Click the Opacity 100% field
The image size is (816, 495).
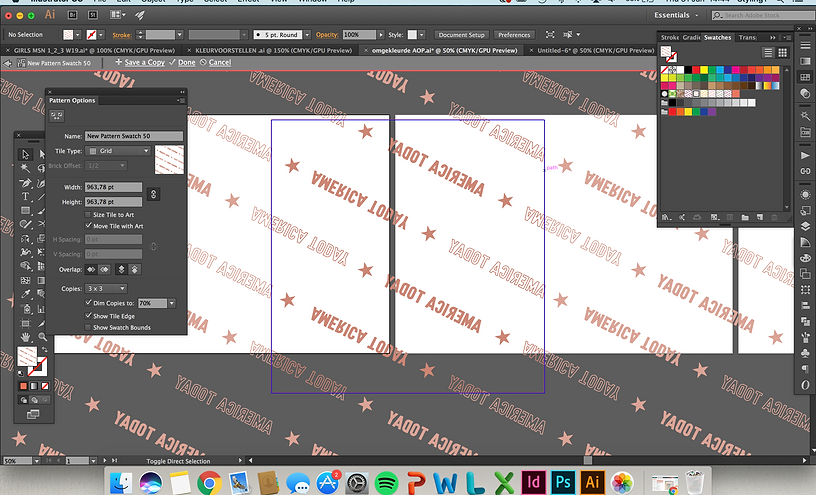tap(359, 35)
